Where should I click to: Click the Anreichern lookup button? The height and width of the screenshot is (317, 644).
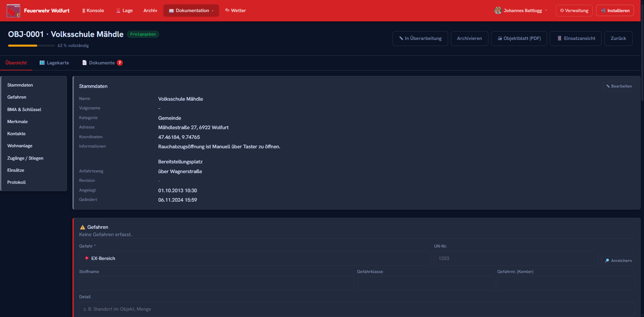(x=618, y=261)
